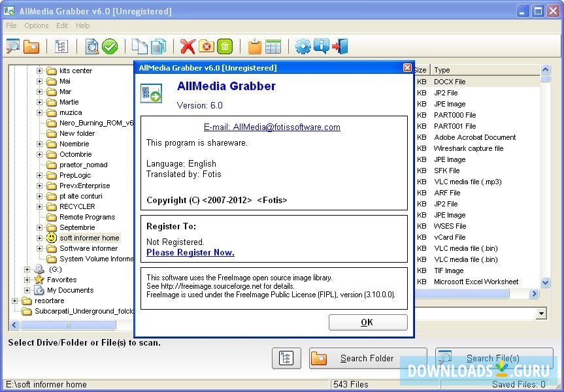The image size is (564, 392).
Task: Select the PrevxEnterprise folder
Action: [x=84, y=186]
